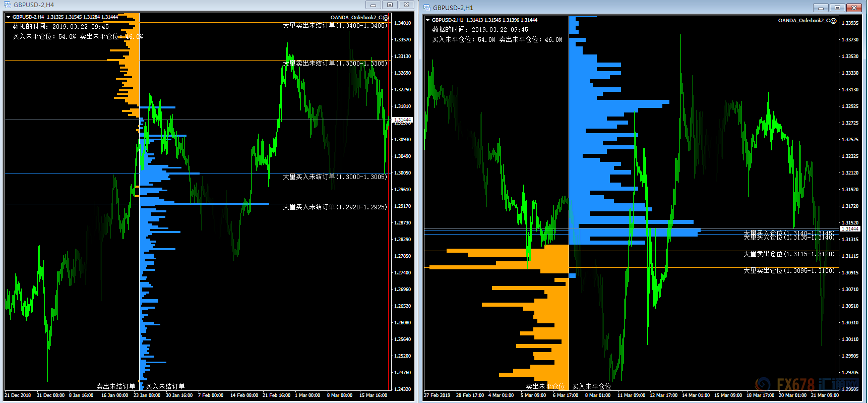The width and height of the screenshot is (868, 403).
Task: Click the smiley icon in H1 chart corner
Action: (834, 20)
